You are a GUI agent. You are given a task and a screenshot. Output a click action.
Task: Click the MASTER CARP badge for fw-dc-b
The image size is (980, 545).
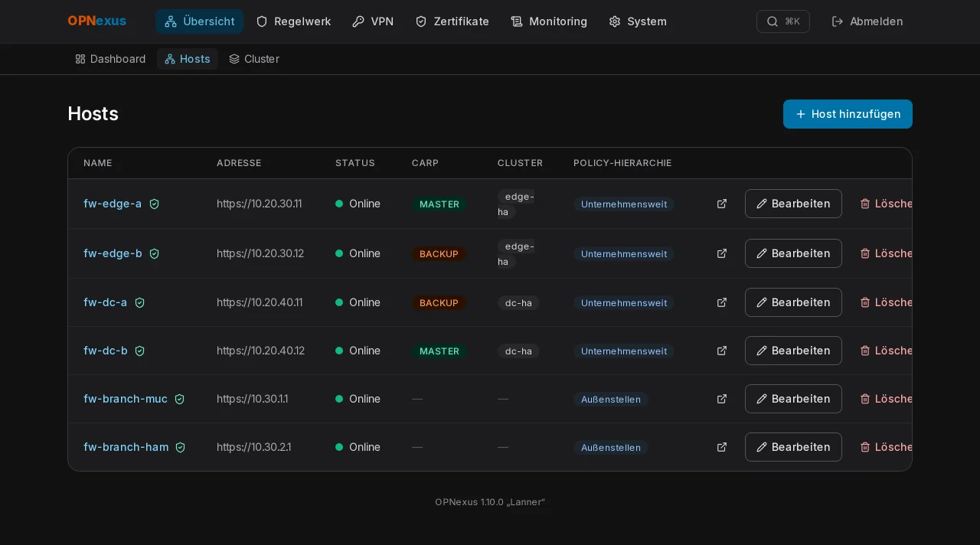[x=439, y=351]
